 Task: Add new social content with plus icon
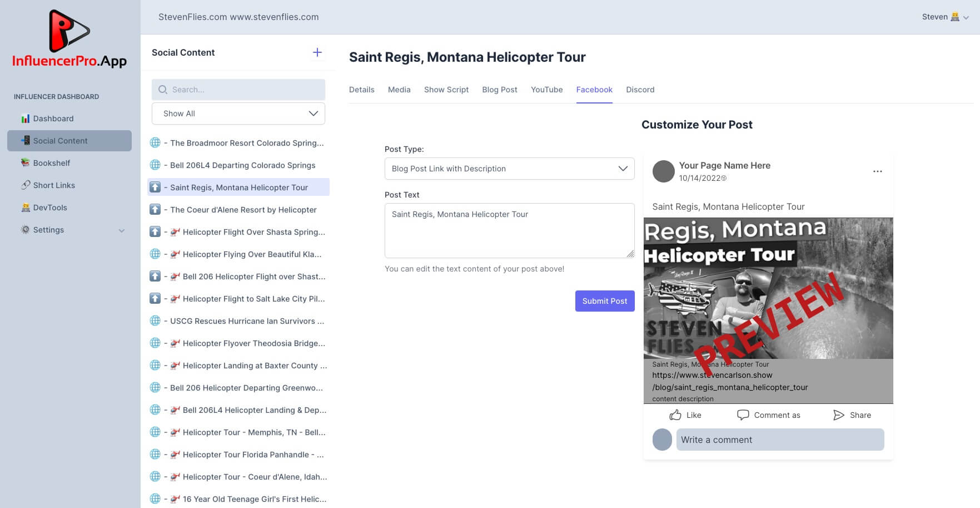(317, 52)
